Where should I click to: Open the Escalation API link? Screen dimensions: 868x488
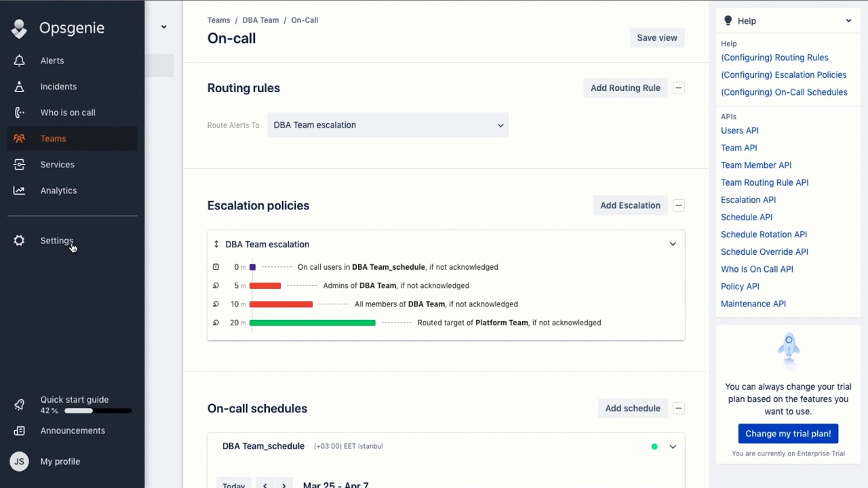[x=748, y=200]
